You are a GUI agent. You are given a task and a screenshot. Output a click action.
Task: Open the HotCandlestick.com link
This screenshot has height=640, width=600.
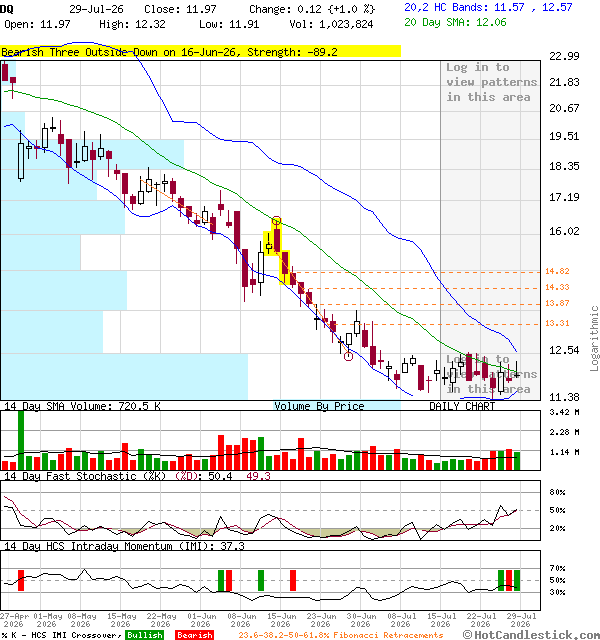pyautogui.click(x=531, y=635)
